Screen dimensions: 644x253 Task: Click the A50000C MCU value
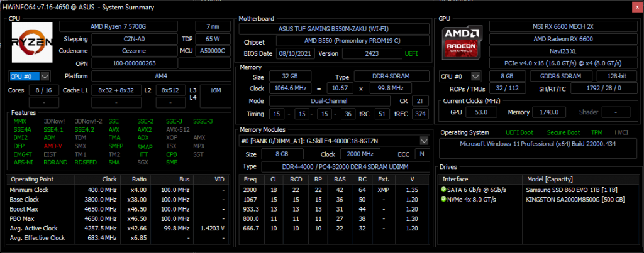[213, 51]
